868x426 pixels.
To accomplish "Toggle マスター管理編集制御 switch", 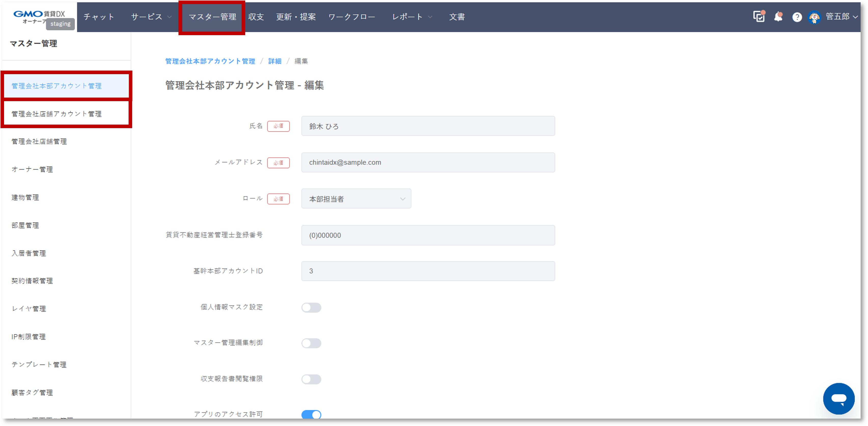I will (x=311, y=343).
